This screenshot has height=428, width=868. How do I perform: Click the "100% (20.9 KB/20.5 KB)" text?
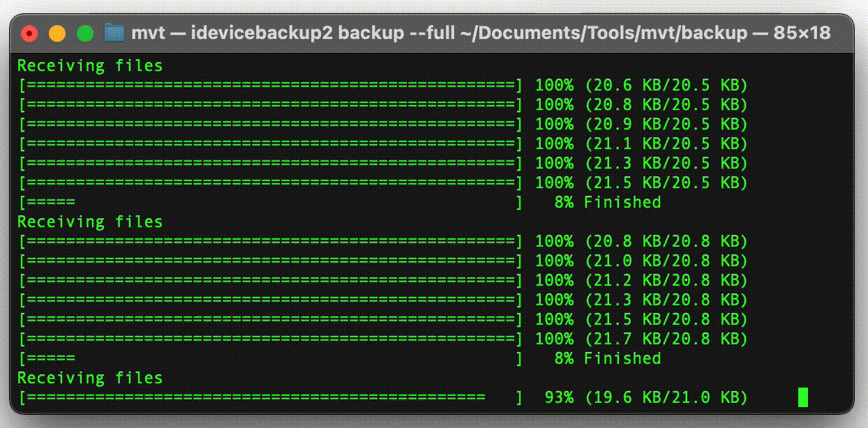tap(641, 124)
